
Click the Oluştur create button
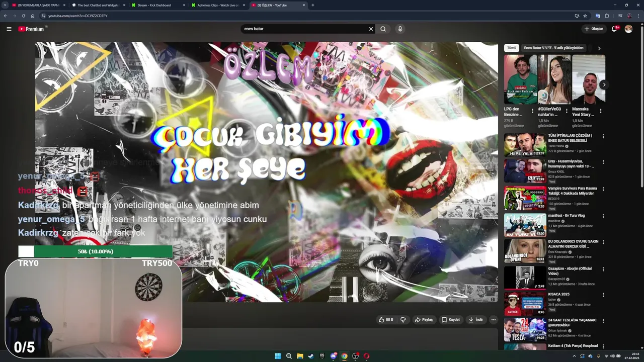(594, 29)
